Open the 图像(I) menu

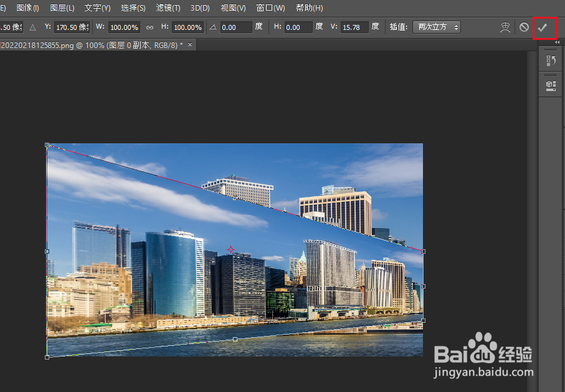tap(28, 8)
